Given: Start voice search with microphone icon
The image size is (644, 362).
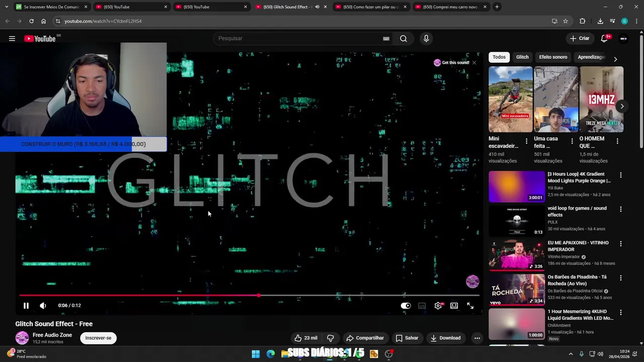Looking at the screenshot, I should [426, 39].
